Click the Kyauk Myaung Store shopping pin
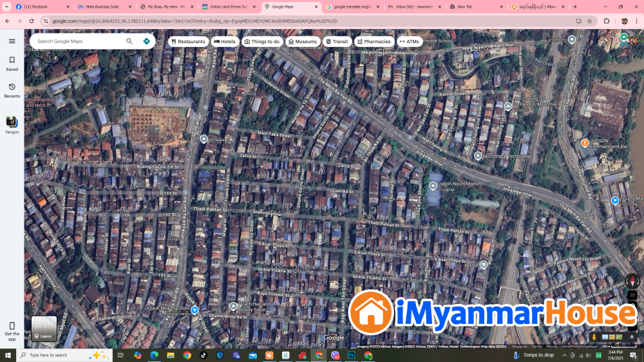Screen dimensions: 644x362 point(194,310)
